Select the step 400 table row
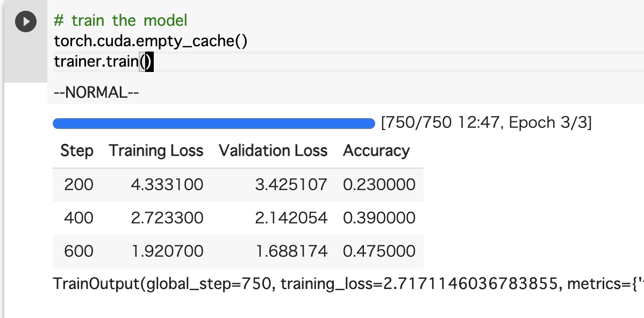644x318 pixels. (x=238, y=218)
